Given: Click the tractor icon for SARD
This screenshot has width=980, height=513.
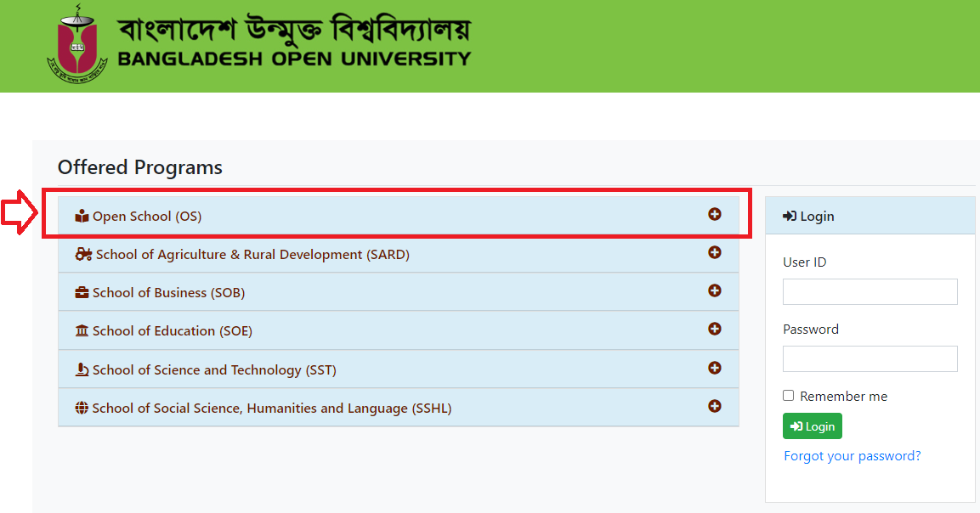Looking at the screenshot, I should [x=83, y=254].
